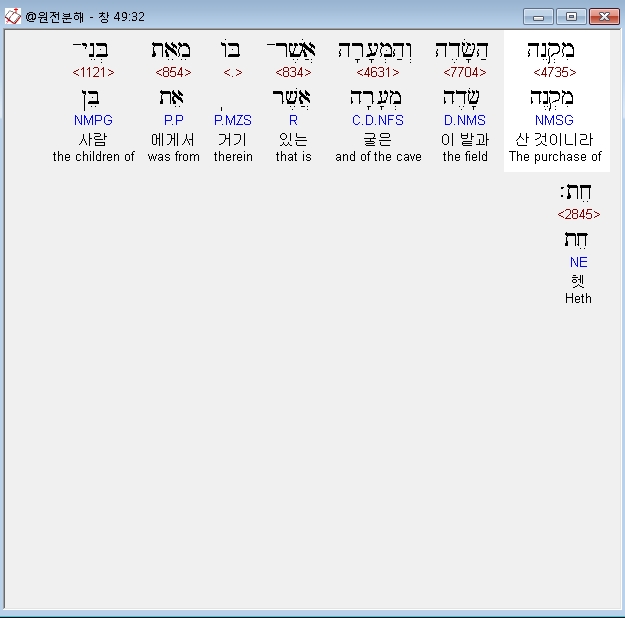
Task: Click the Korean gloss '있는'
Action: [293, 140]
